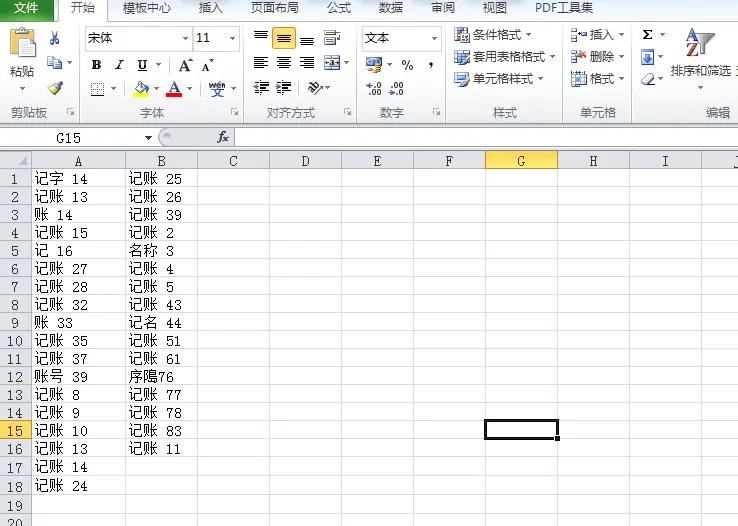
Task: Open the font size dropdown
Action: [x=233, y=38]
